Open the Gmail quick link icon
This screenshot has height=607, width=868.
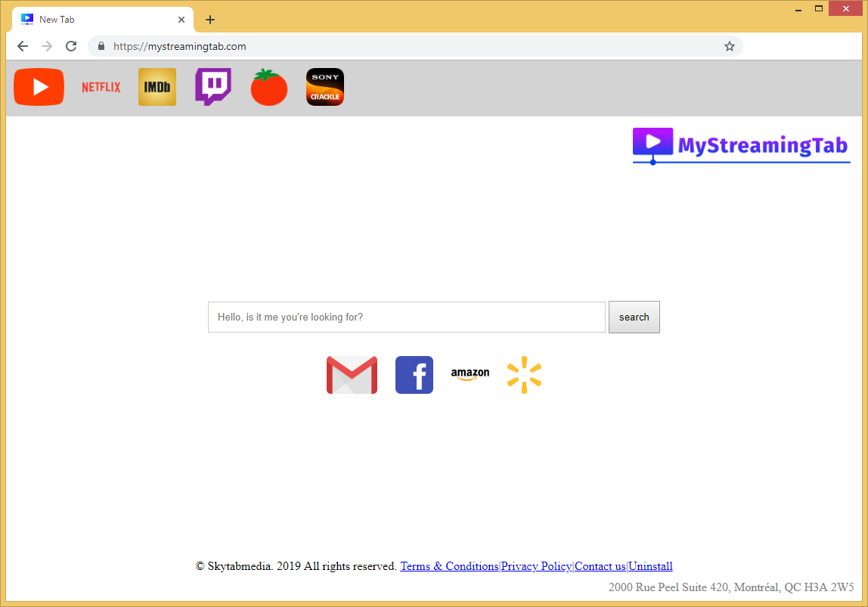coord(352,375)
